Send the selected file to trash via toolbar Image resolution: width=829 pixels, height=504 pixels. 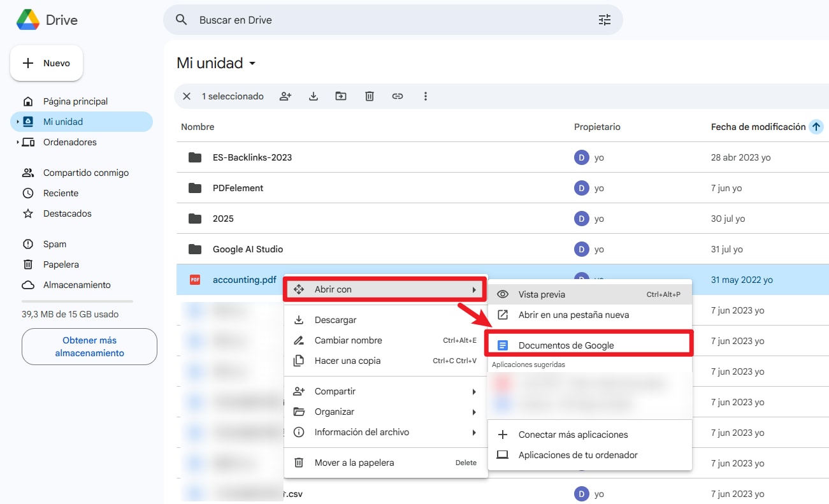(x=369, y=96)
